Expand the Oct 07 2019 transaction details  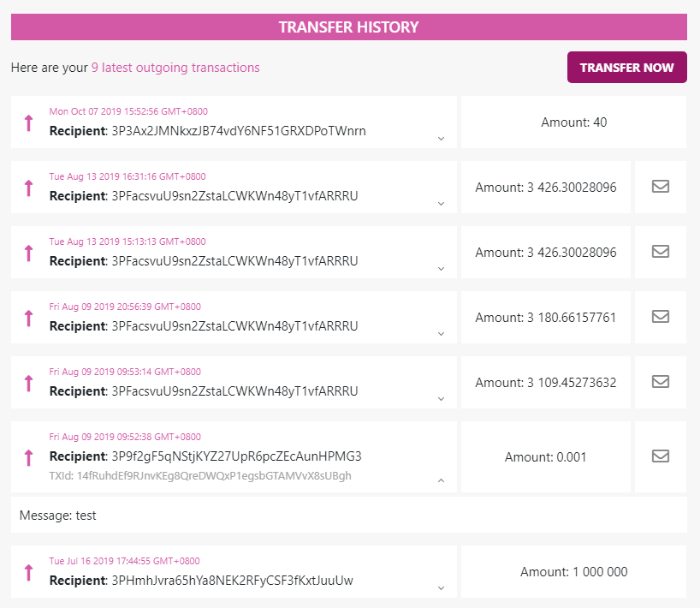pyautogui.click(x=441, y=139)
